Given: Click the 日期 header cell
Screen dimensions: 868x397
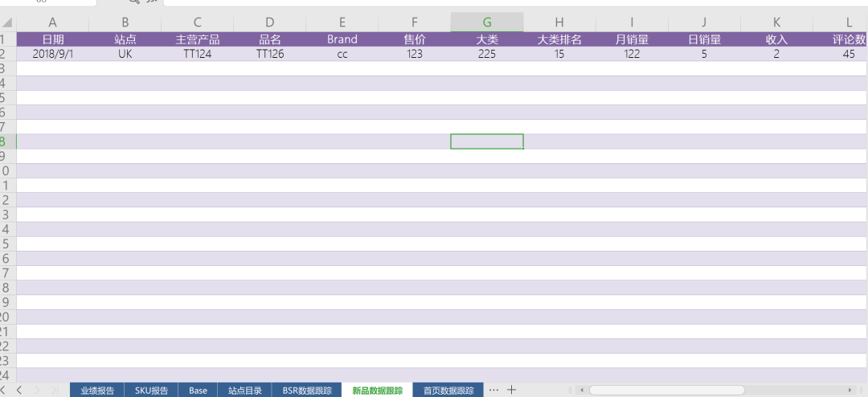Looking at the screenshot, I should click(x=52, y=39).
